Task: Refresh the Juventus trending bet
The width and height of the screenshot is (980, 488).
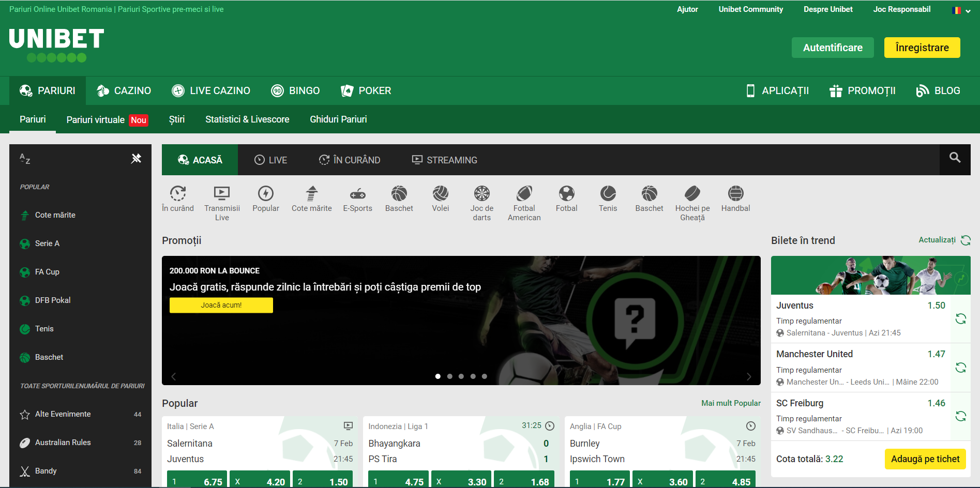Action: (x=961, y=319)
